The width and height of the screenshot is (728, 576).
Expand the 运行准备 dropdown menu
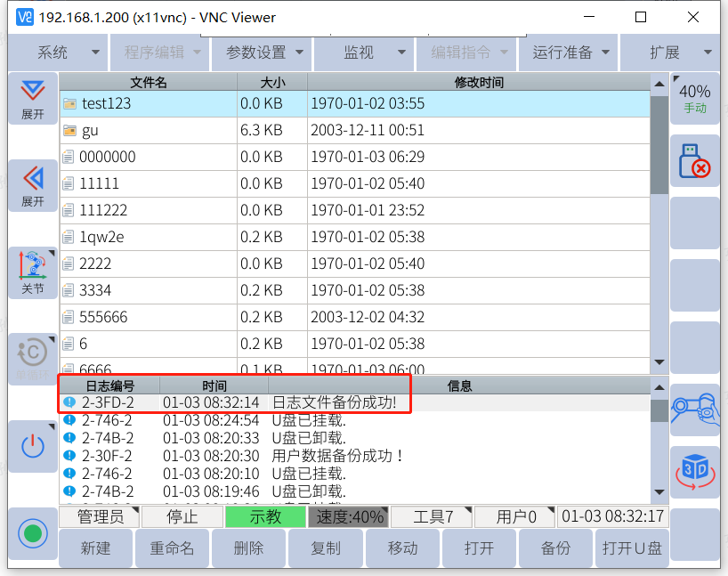[571, 53]
